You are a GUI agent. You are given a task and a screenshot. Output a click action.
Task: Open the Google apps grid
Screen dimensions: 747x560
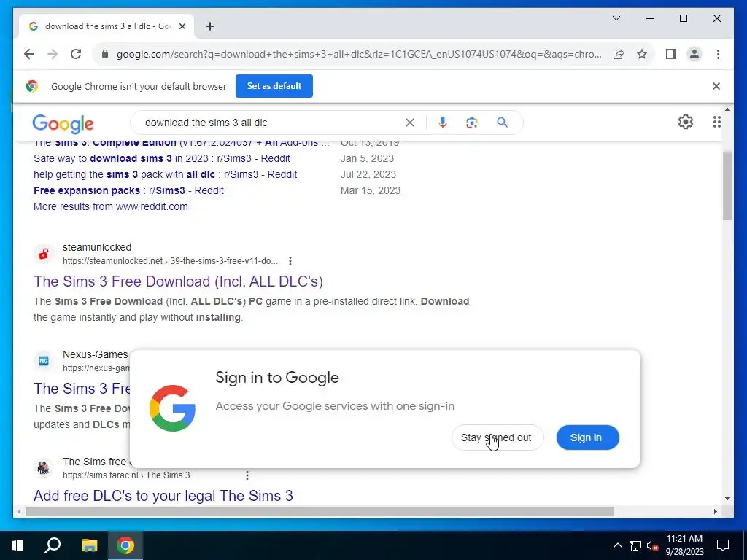[716, 122]
